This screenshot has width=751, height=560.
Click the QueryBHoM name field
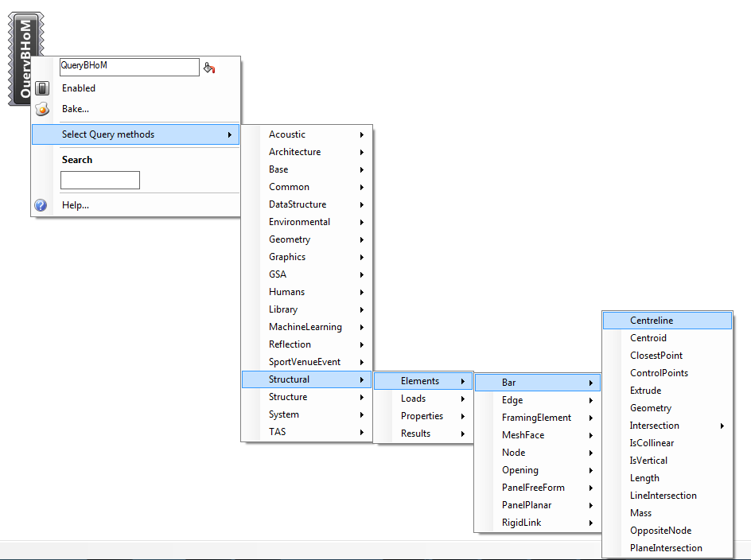click(129, 68)
